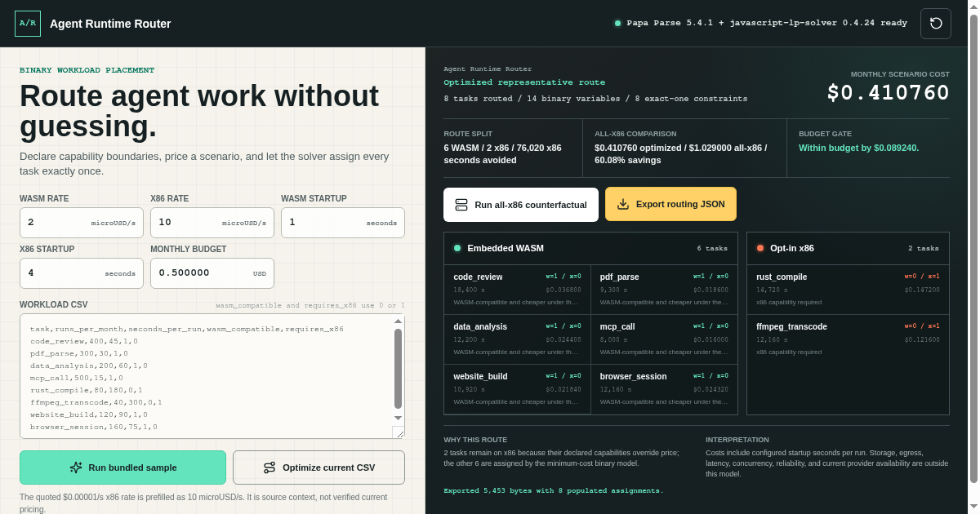This screenshot has height=514, width=980.
Task: Click the workload CSV textarea scrollbar
Action: pyautogui.click(x=399, y=369)
